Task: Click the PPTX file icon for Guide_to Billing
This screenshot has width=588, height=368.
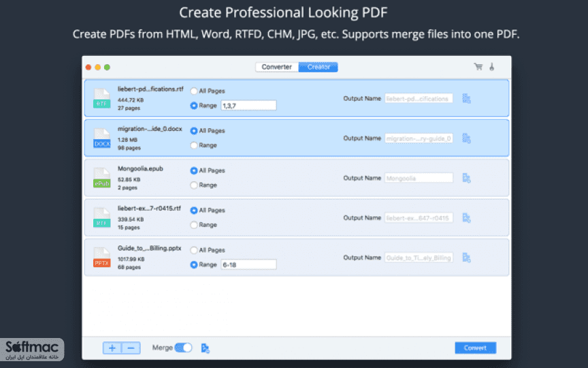Action: point(101,258)
